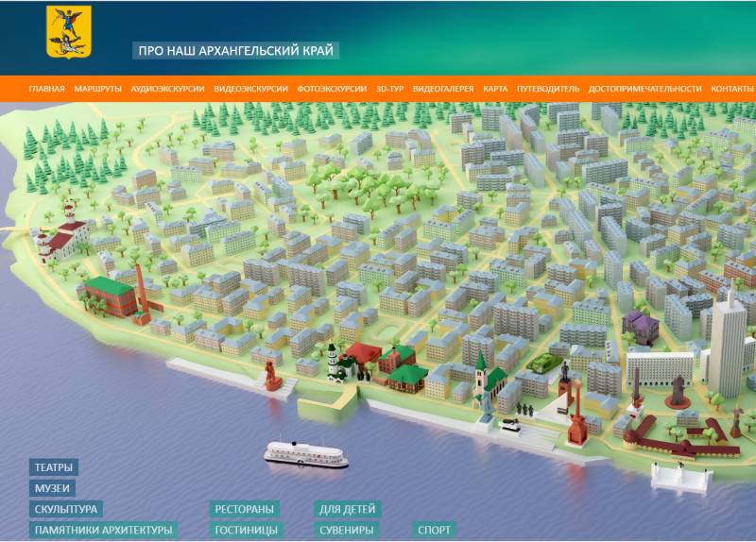Open the 3D-ТУР page
This screenshot has height=542, width=756.
coord(389,89)
